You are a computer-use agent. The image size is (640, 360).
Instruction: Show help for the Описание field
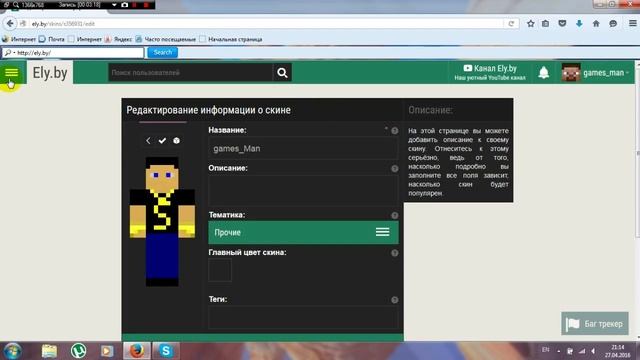point(394,169)
